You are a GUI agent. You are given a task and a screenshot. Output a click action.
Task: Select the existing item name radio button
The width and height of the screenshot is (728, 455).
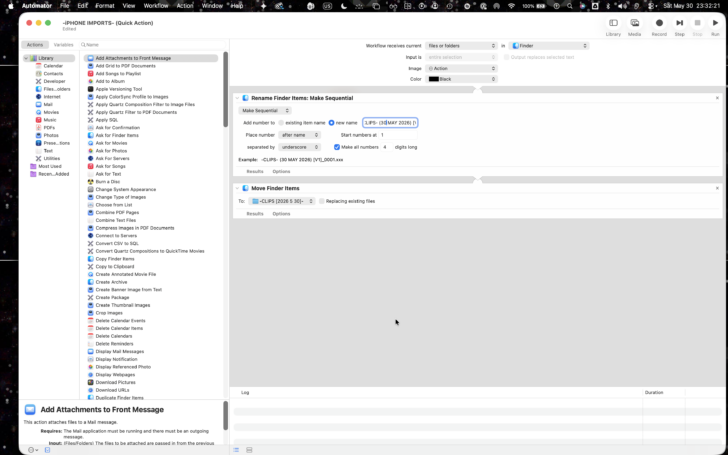click(x=281, y=123)
